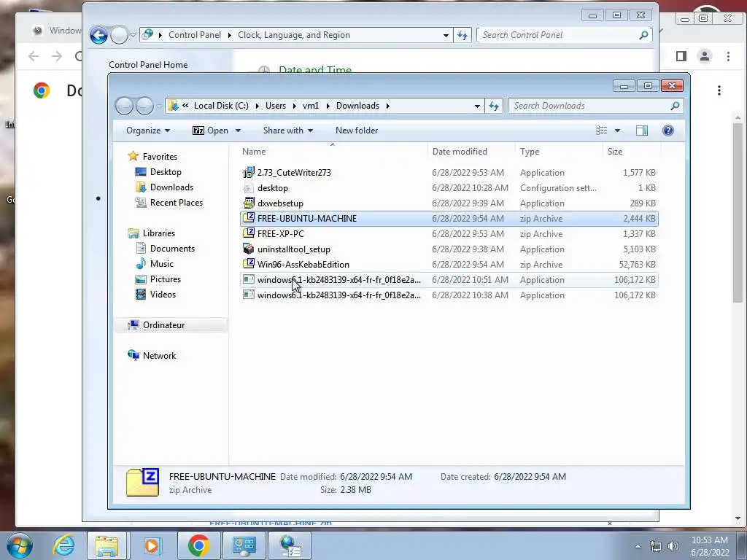Select Ordinateur in the navigation pane

163,324
